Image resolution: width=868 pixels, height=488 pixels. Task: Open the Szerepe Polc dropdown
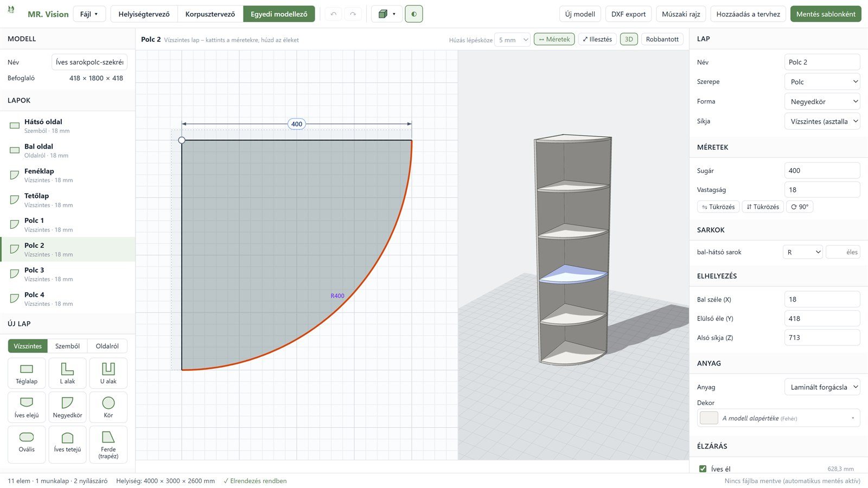822,82
